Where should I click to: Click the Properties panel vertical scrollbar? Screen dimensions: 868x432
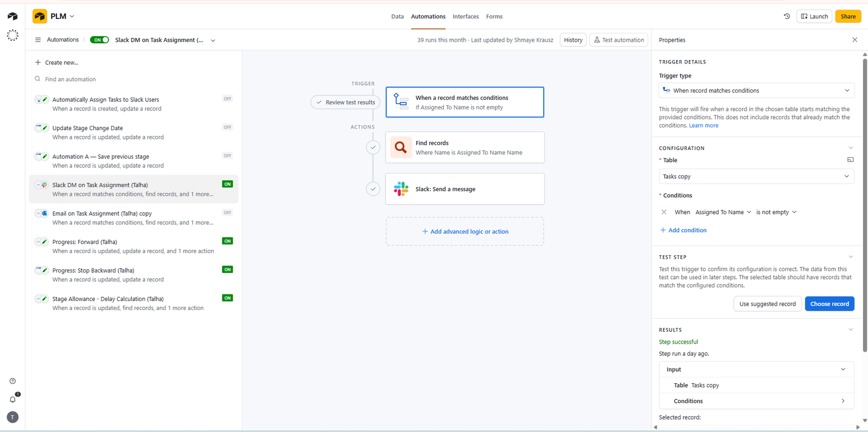(x=865, y=206)
